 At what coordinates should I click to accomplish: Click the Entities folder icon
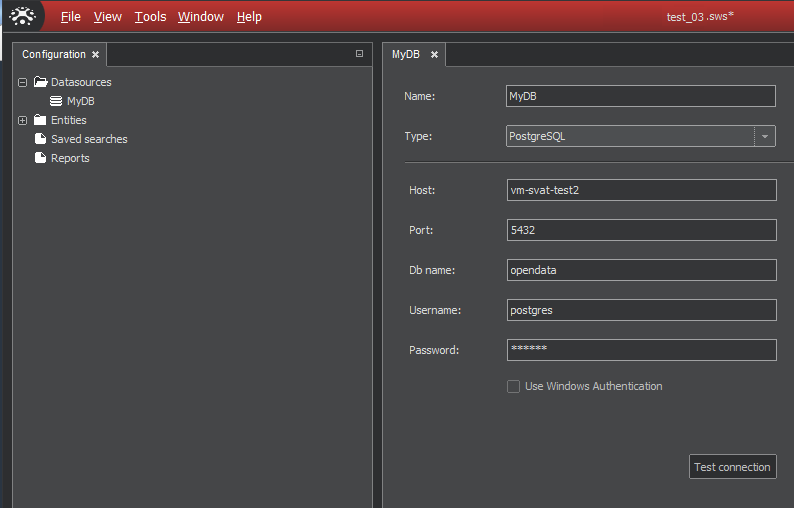pos(41,120)
